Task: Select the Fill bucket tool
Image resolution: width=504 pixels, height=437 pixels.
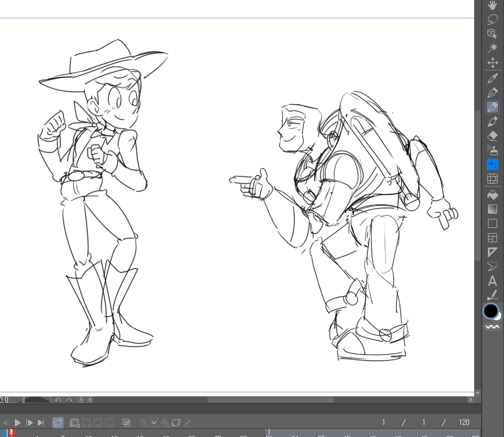Action: pos(492,195)
